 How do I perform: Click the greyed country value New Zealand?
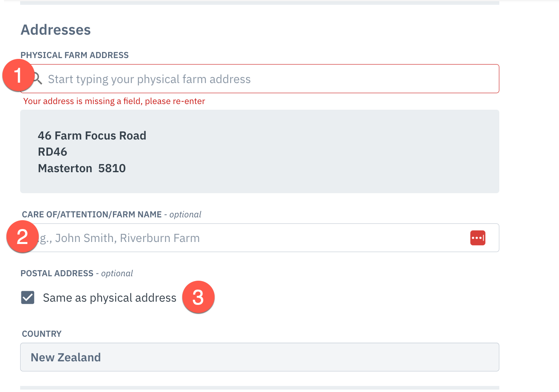click(x=66, y=357)
